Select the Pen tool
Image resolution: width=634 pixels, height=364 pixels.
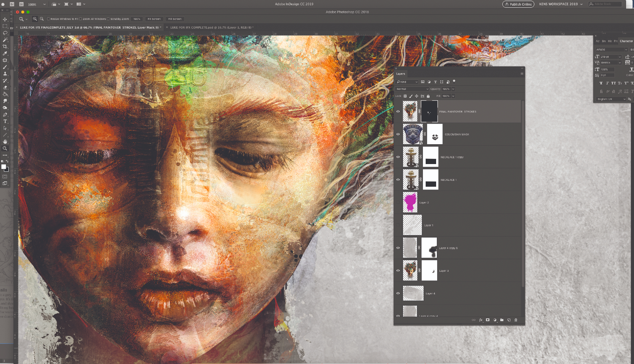coord(5,114)
